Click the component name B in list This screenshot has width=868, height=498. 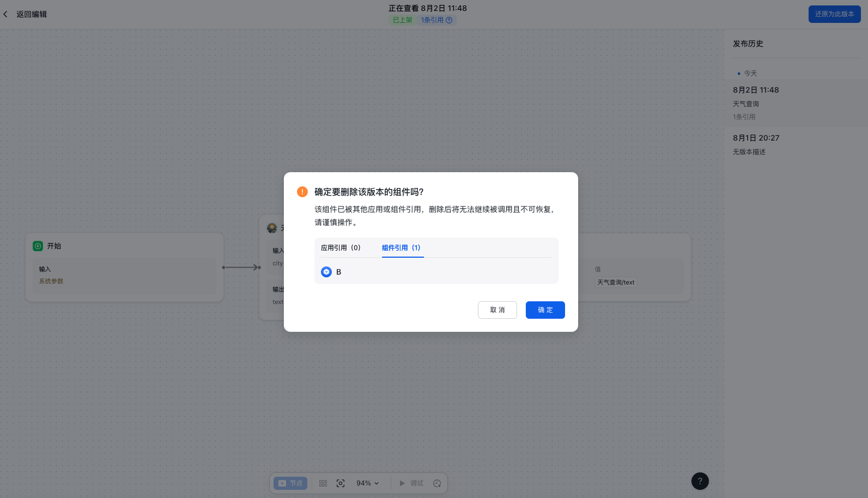[x=338, y=272]
